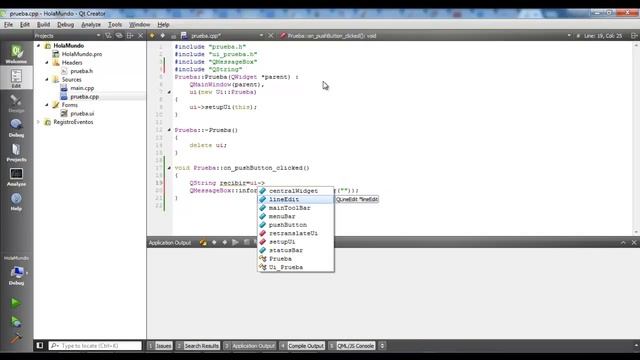This screenshot has width=640, height=360.
Task: Choose lineEdit from autocomplete list
Action: 296,200
